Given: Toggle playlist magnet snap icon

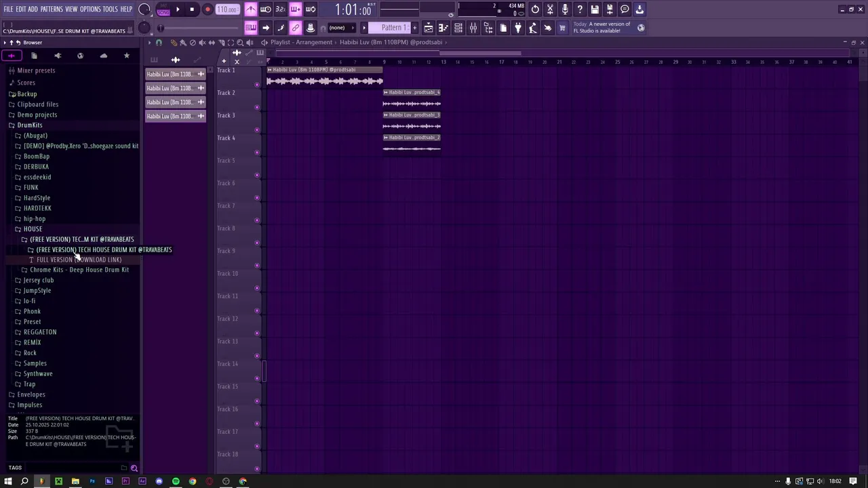Looking at the screenshot, I should (x=159, y=43).
